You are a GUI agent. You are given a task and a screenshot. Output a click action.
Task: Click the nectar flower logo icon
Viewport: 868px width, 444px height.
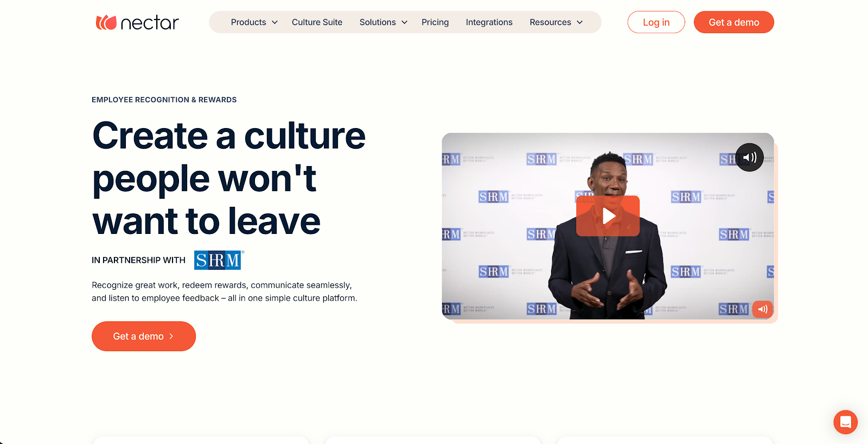click(106, 22)
